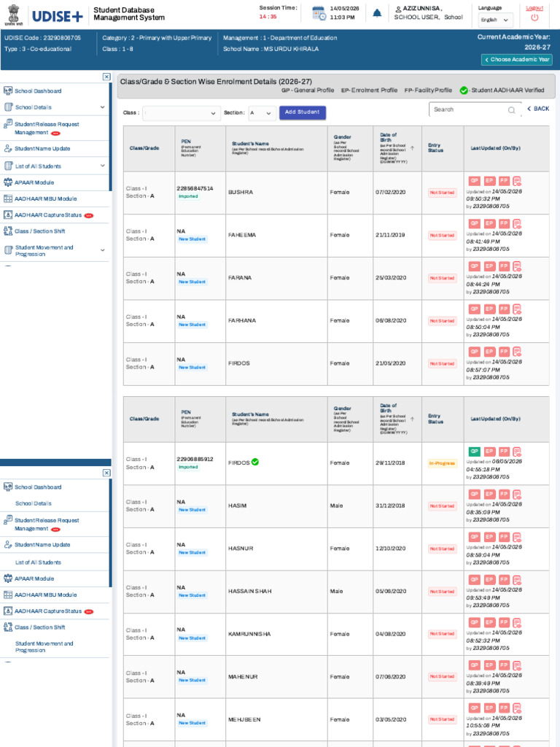Image resolution: width=560 pixels, height=747 pixels.
Task: Click the notification bell icon
Action: click(377, 13)
